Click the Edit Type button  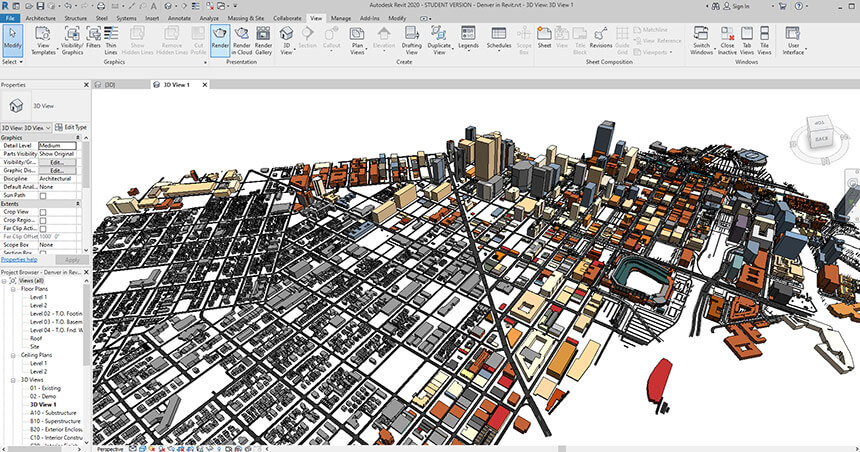click(x=71, y=128)
